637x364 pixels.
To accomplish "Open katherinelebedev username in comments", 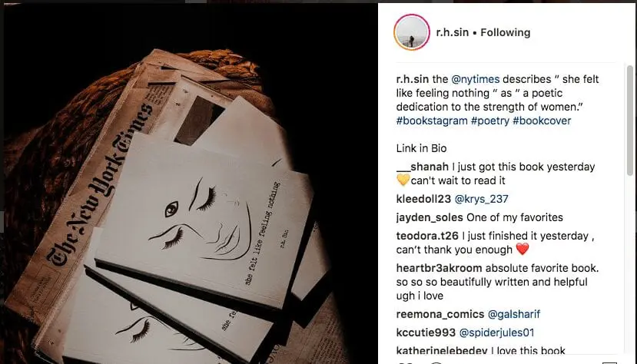I will (442, 351).
